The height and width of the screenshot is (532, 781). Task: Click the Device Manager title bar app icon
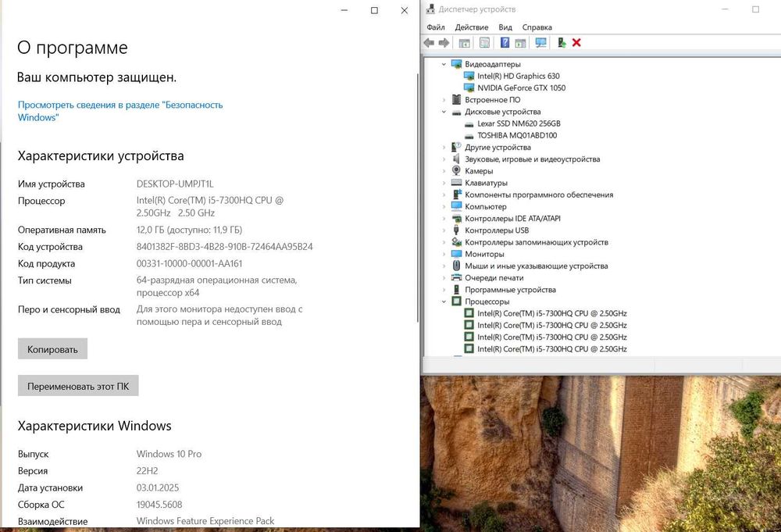coord(431,9)
